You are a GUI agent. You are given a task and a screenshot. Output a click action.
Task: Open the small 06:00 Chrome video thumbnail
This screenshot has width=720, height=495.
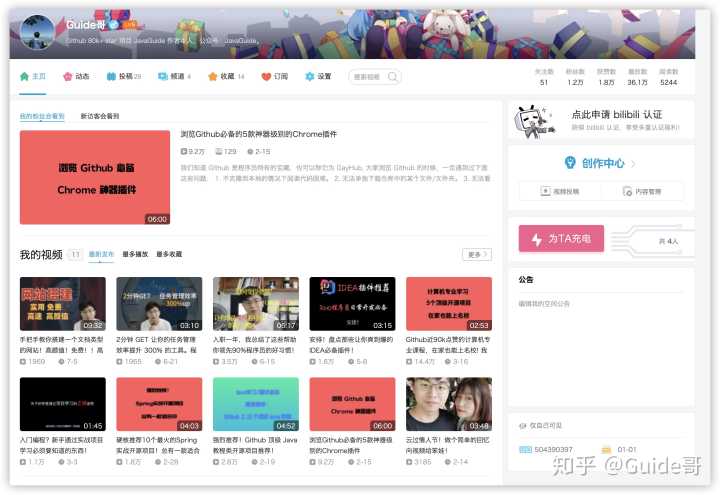click(352, 404)
